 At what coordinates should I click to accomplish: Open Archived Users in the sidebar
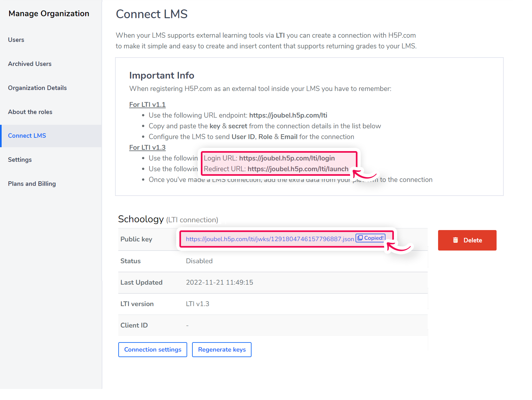(x=30, y=64)
